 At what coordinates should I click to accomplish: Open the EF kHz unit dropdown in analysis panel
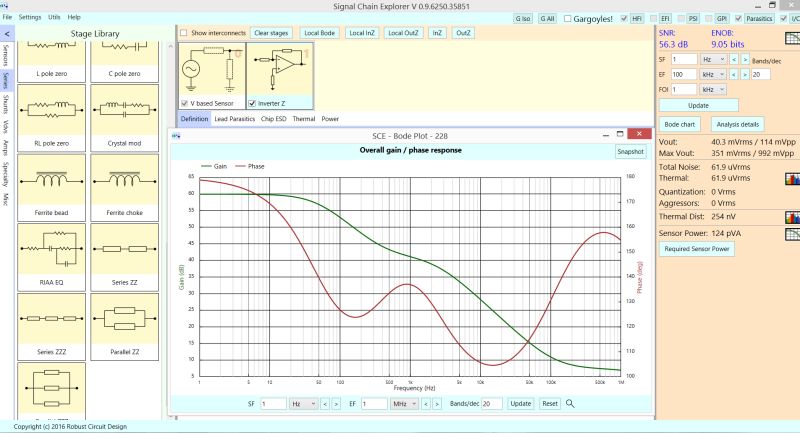713,74
